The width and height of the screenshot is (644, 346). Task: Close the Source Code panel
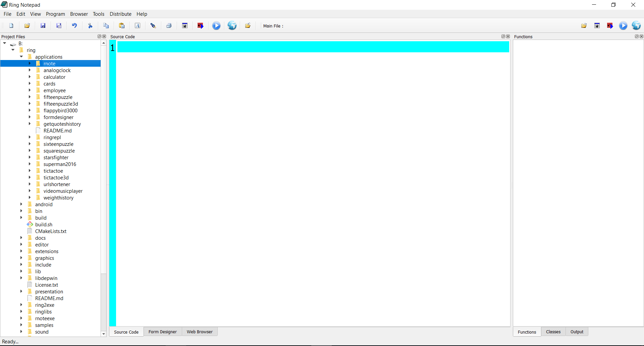[x=508, y=37]
